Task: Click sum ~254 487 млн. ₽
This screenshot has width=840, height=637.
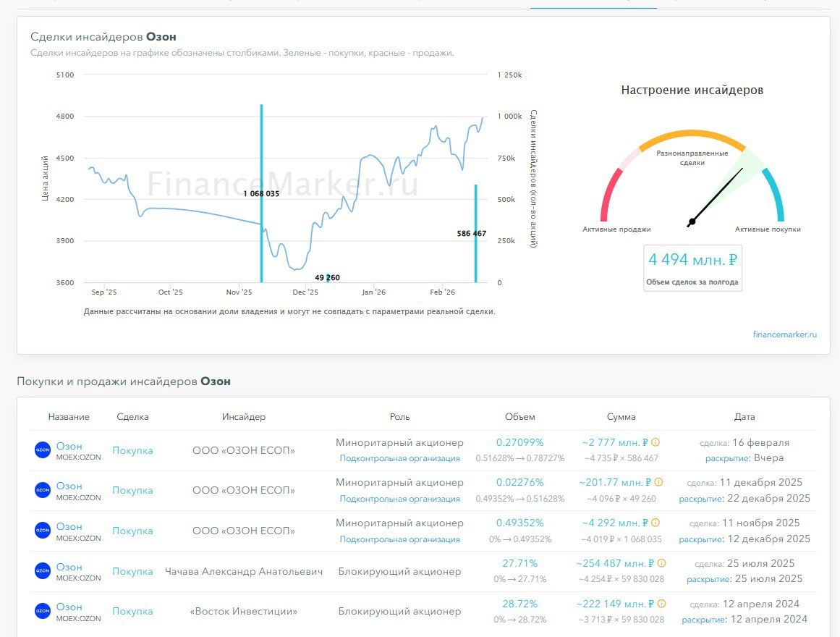Action: pyautogui.click(x=615, y=563)
